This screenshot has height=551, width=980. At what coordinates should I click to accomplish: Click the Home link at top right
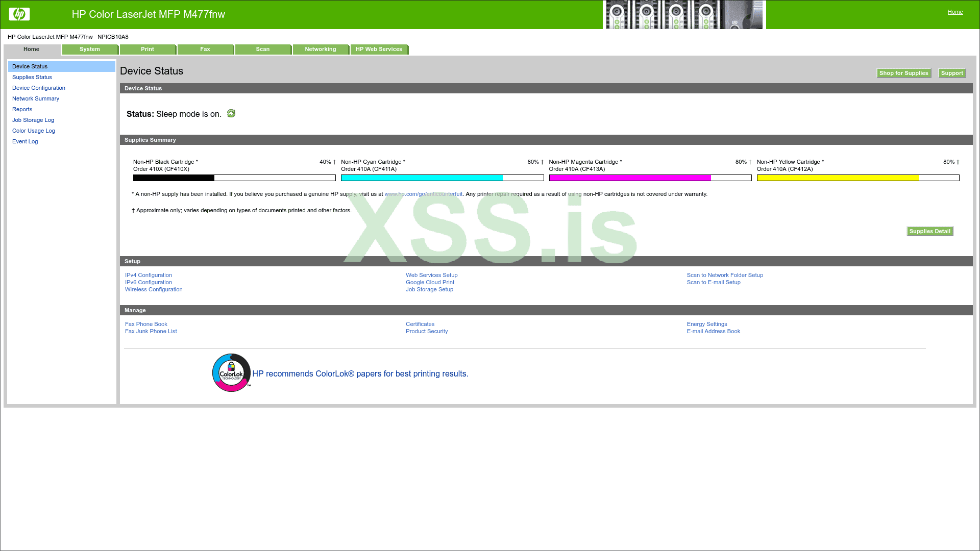click(955, 12)
